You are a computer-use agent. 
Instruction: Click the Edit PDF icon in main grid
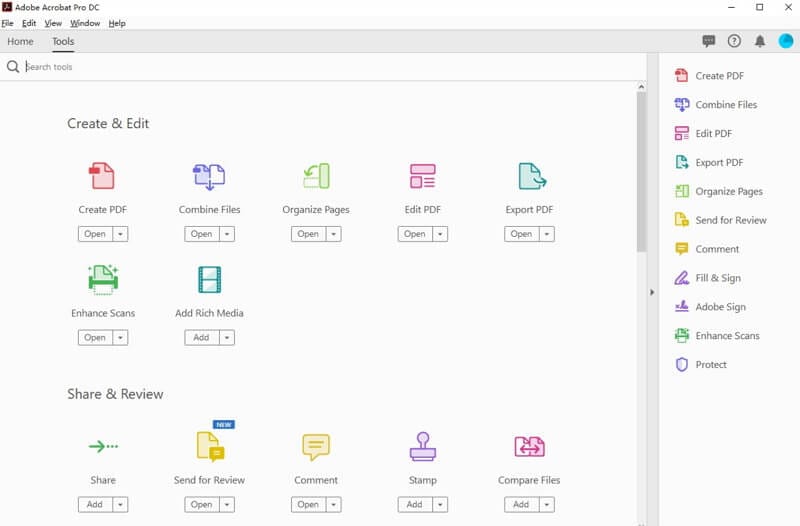(x=422, y=176)
